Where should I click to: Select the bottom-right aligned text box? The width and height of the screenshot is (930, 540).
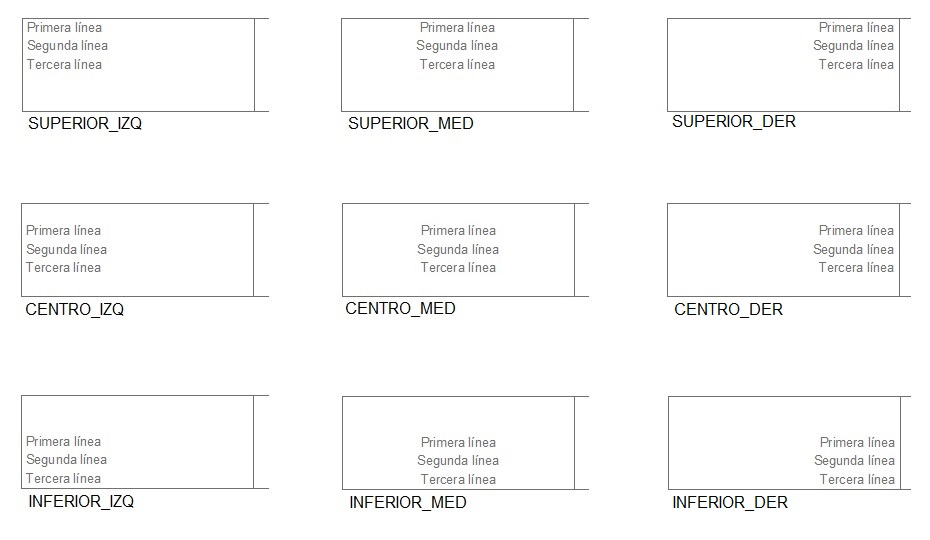[785, 443]
